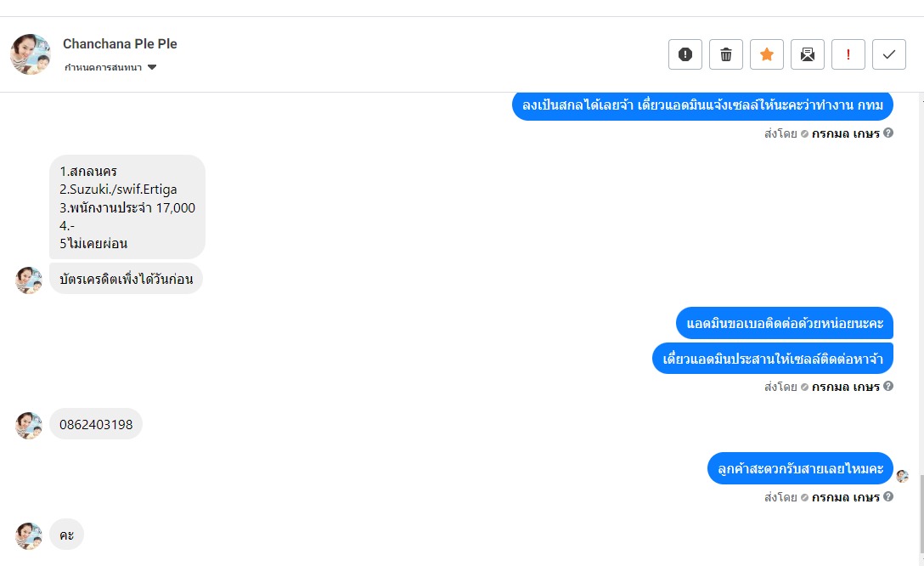Click the phone number message 0862403198
Image resolution: width=924 pixels, height=566 pixels.
(x=96, y=424)
